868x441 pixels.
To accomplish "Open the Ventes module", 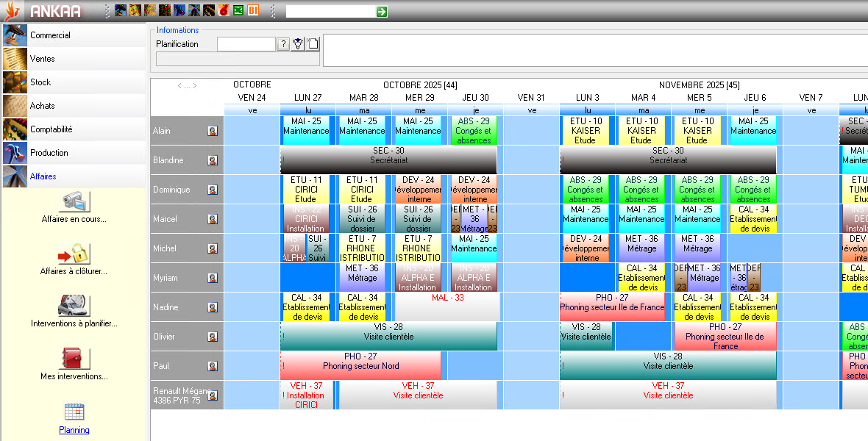I will 74,59.
